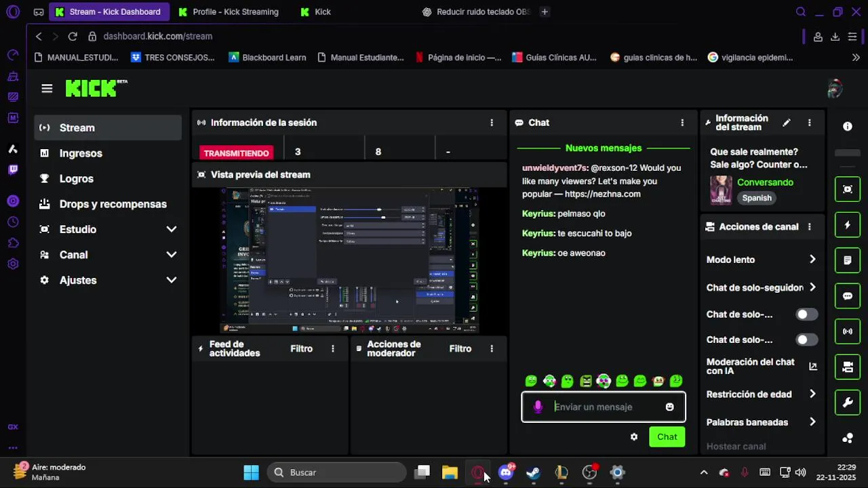Open Moderación del chat con IA external link
The height and width of the screenshot is (488, 868).
(813, 367)
